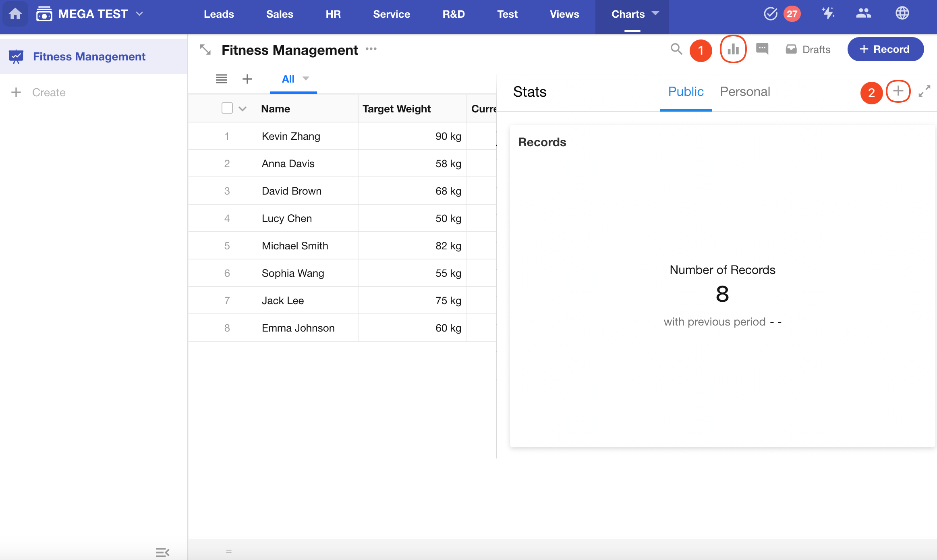Collapse the left sidebar panel
The height and width of the screenshot is (560, 937).
[162, 552]
